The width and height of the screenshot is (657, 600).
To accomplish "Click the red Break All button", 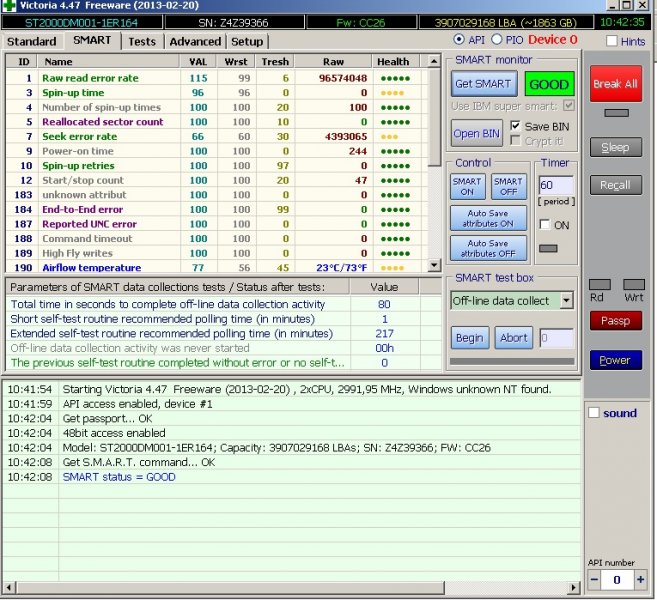I will click(x=616, y=84).
